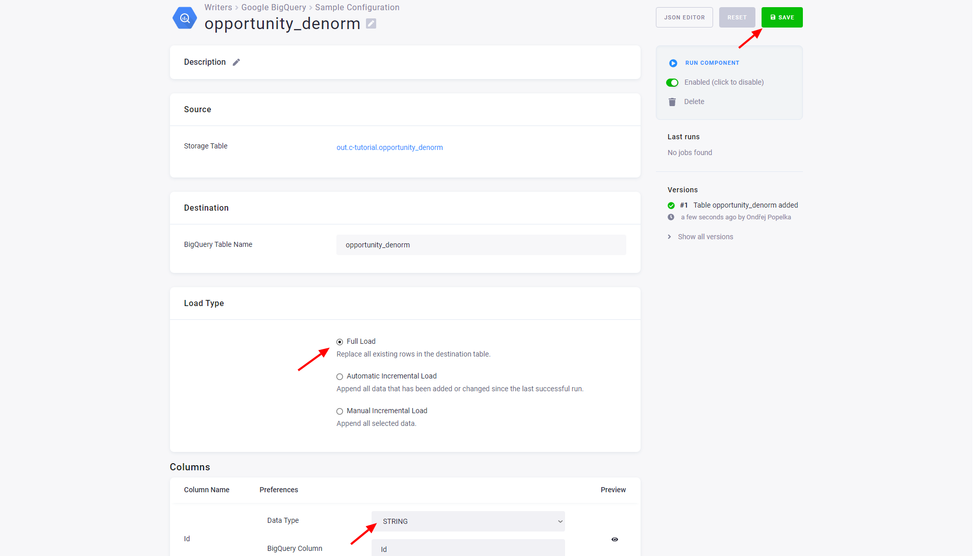Open the STRING data type dropdown
This screenshot has width=980, height=556.
pos(468,521)
